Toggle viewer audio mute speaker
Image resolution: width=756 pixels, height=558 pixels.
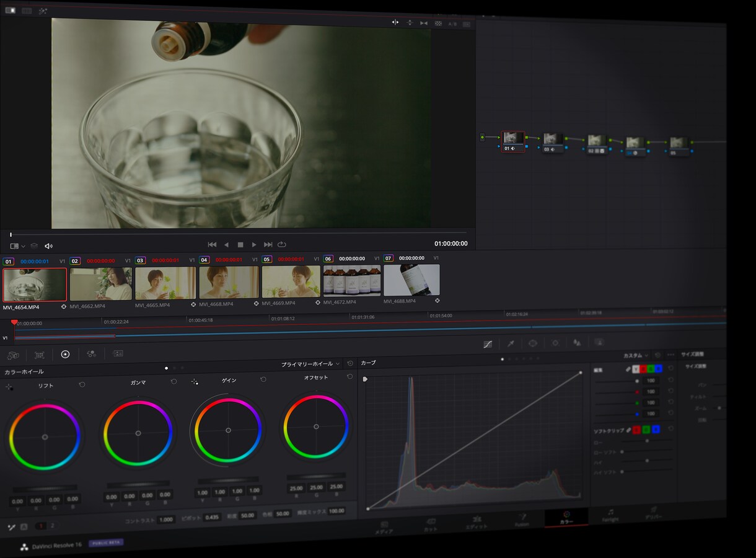coord(49,246)
